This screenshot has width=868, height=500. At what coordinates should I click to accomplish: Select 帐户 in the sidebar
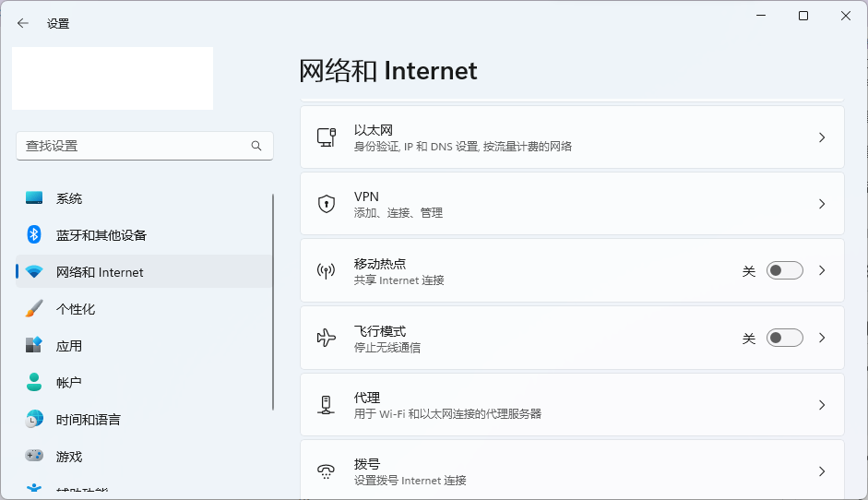[143, 383]
